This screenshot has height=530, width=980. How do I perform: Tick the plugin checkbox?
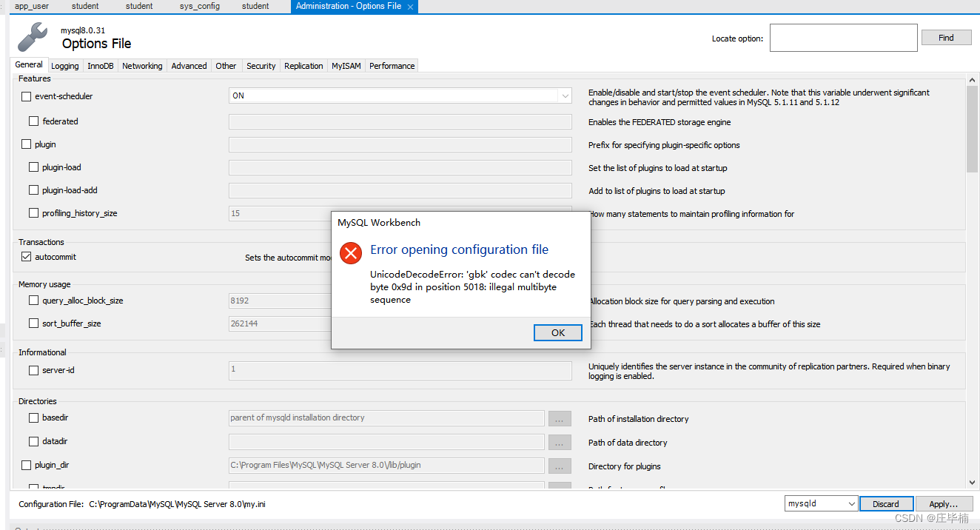(x=27, y=144)
